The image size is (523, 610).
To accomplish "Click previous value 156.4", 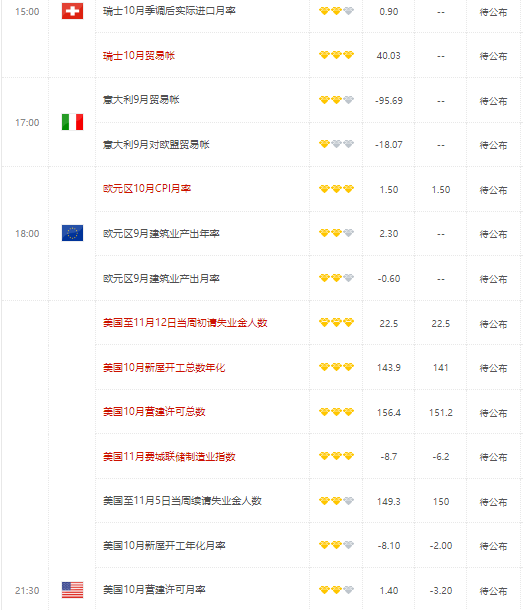I will point(388,412).
